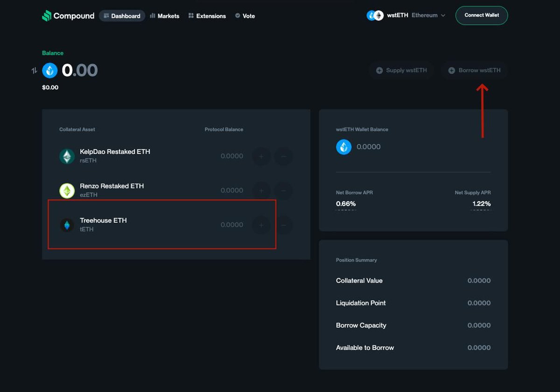The height and width of the screenshot is (392, 560).
Task: Click the Ethereum network icon in header
Action: pos(378,15)
